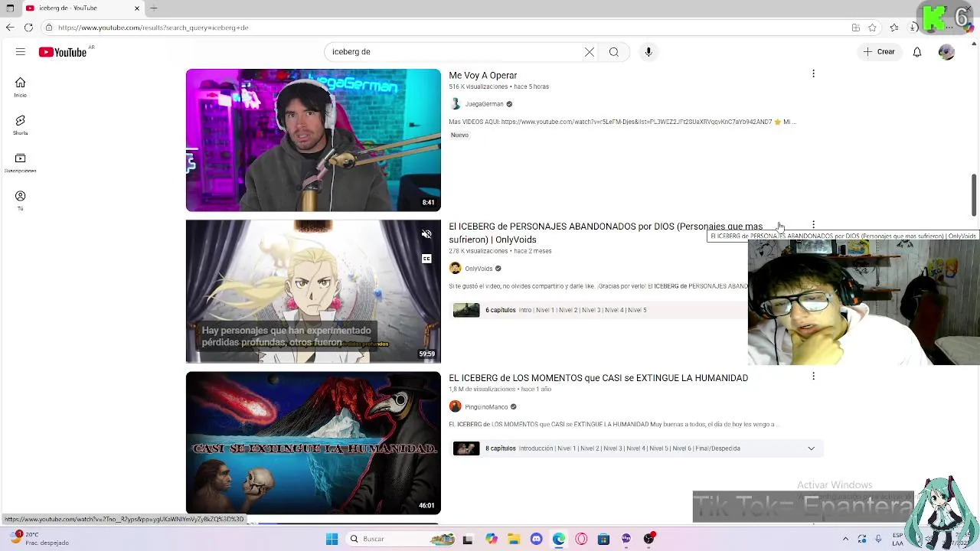Open options menu for Me Voy A Operar
This screenshot has width=980, height=551.
(x=813, y=74)
